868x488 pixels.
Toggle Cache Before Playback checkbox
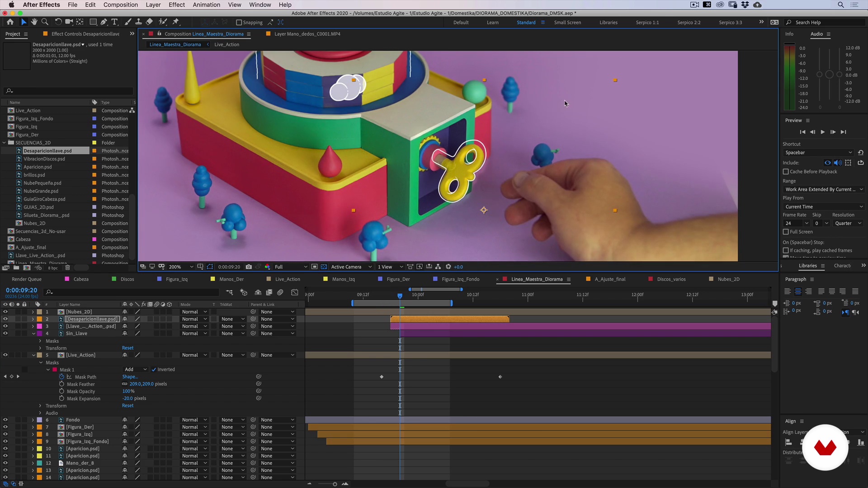[x=786, y=172]
